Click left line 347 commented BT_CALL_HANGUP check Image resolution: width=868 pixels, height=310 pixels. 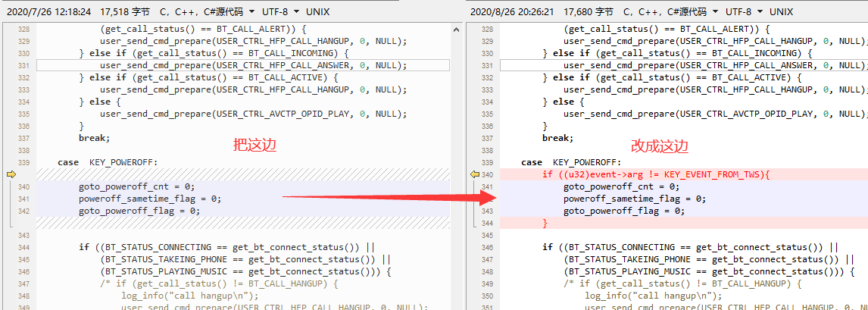(219, 283)
